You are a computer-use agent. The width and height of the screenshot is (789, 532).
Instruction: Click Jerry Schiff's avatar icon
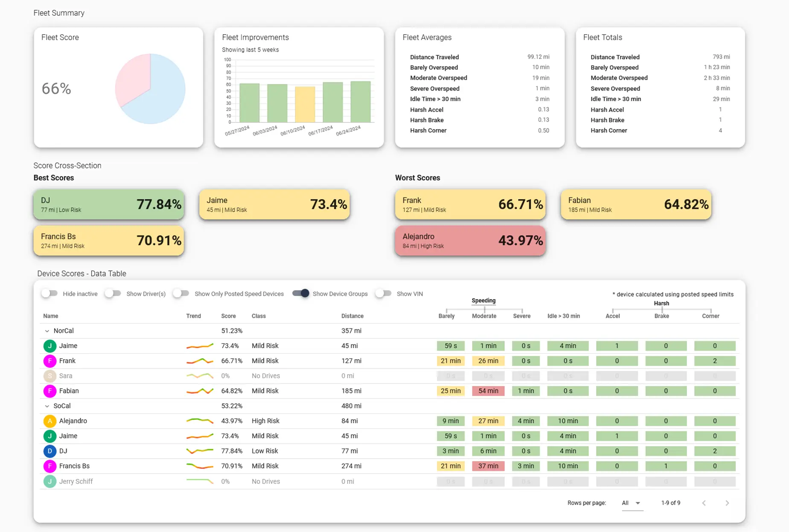tap(50, 481)
